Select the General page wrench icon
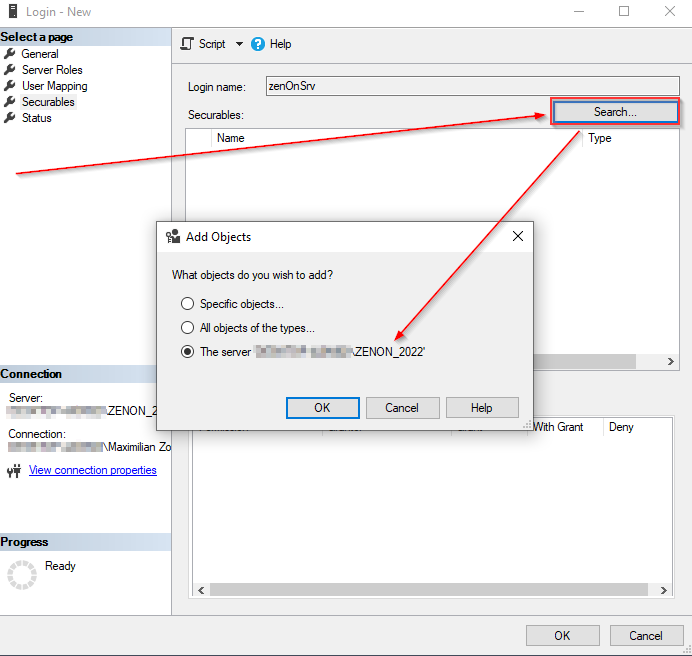This screenshot has width=692, height=656. 10,54
